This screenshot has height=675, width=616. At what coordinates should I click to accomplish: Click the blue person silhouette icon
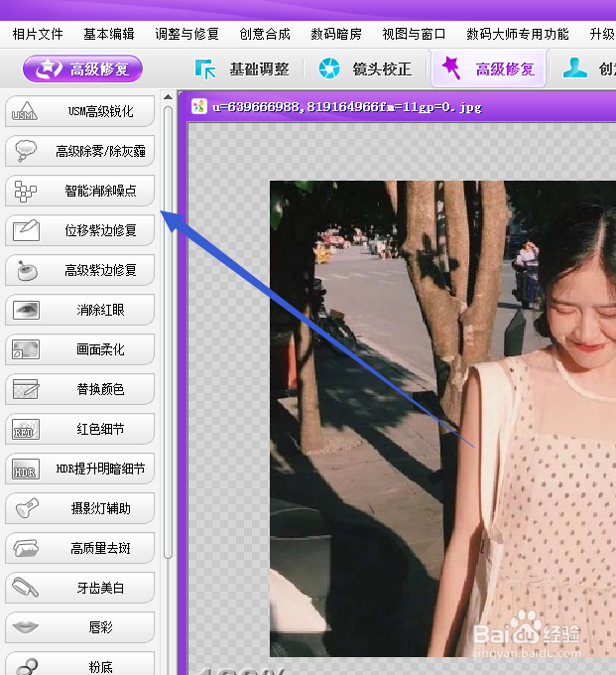tap(575, 68)
